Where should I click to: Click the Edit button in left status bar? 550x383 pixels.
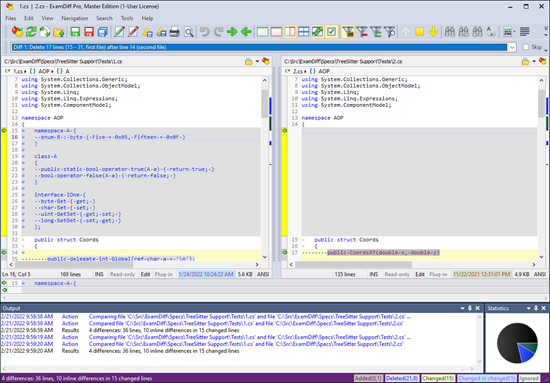click(146, 274)
